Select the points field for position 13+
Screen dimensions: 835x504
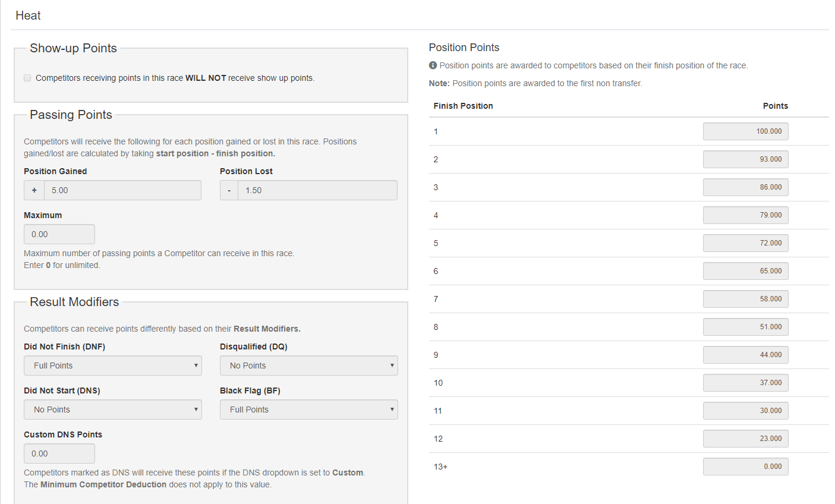[x=745, y=467]
